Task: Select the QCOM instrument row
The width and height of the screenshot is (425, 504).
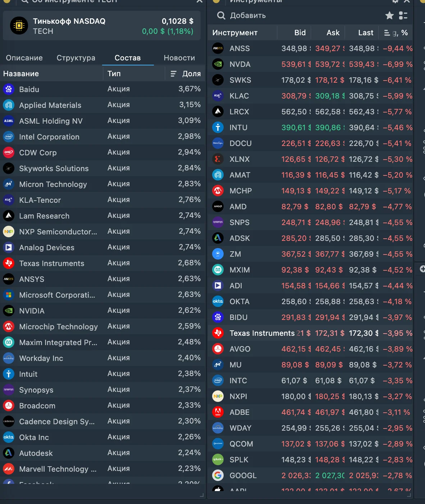Action: click(310, 444)
